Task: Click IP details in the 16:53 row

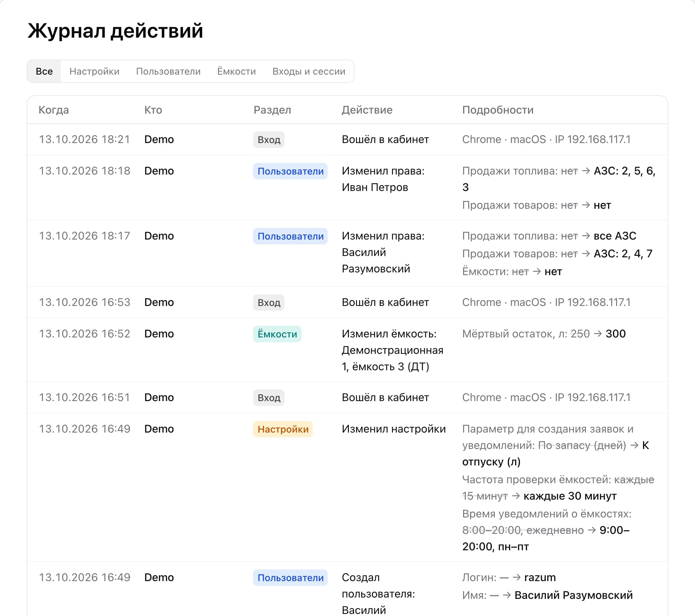Action: [x=546, y=302]
